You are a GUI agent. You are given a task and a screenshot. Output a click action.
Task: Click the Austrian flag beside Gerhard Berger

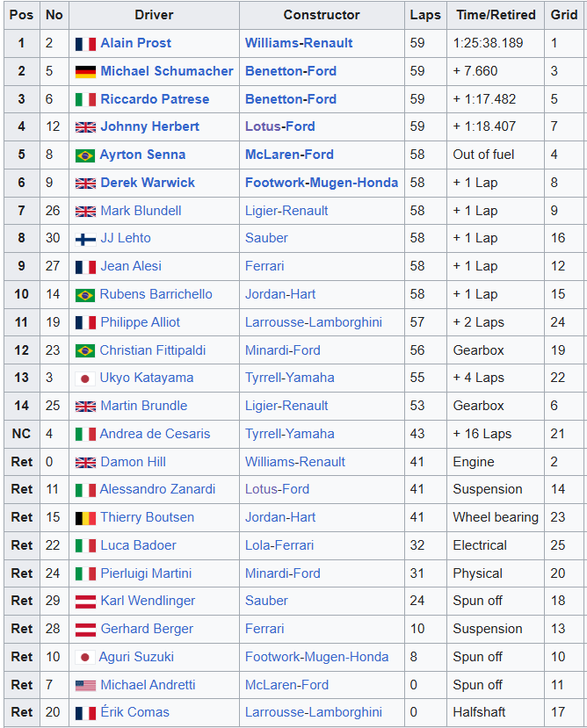[85, 630]
